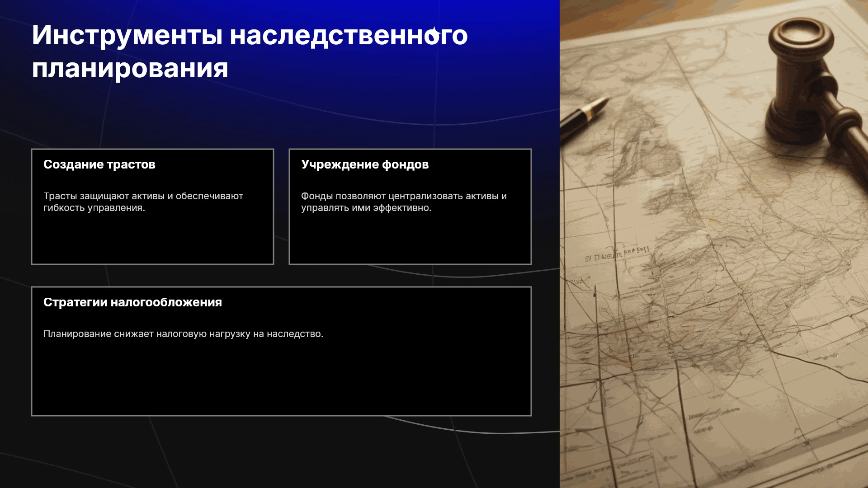The image size is (868, 488).
Task: Click the word 'планирования' in the title
Action: click(130, 68)
